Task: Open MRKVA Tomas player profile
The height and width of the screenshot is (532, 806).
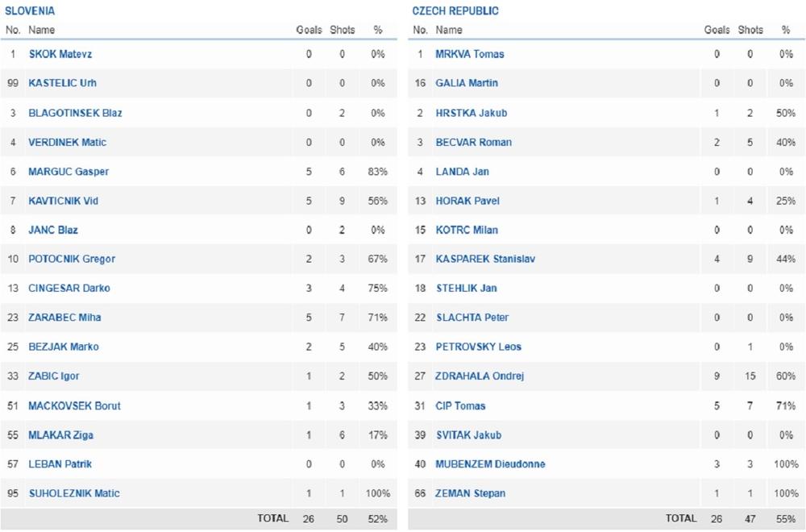Action: (470, 54)
